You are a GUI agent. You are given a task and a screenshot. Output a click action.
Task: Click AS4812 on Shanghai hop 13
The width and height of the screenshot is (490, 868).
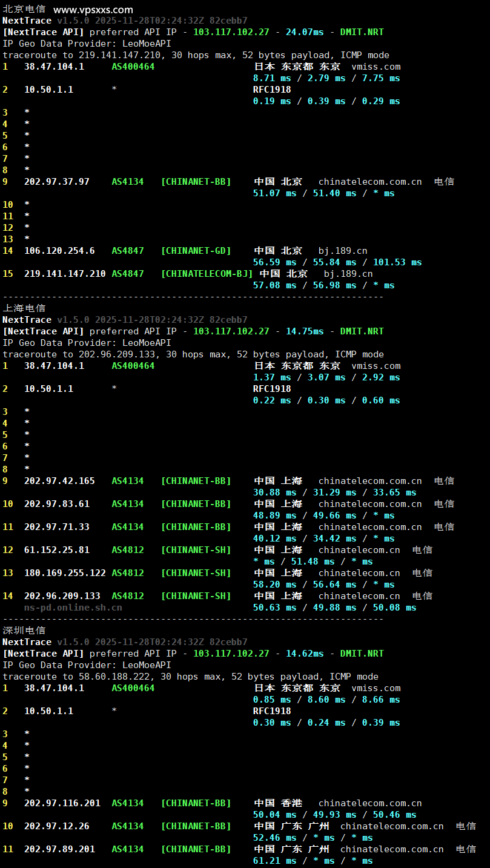(x=127, y=572)
